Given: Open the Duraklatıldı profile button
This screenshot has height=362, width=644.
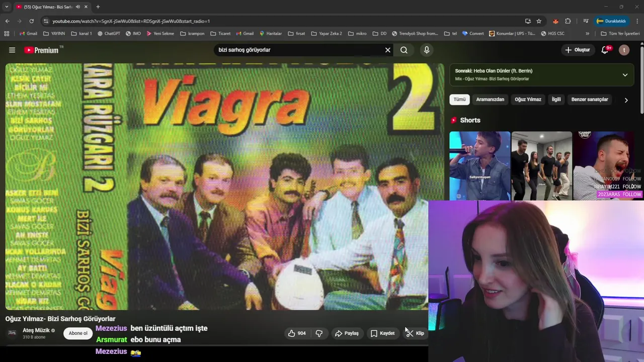Looking at the screenshot, I should point(611,21).
